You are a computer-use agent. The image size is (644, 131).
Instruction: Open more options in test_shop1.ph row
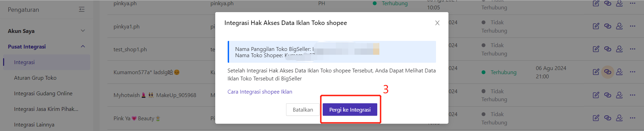(x=633, y=49)
